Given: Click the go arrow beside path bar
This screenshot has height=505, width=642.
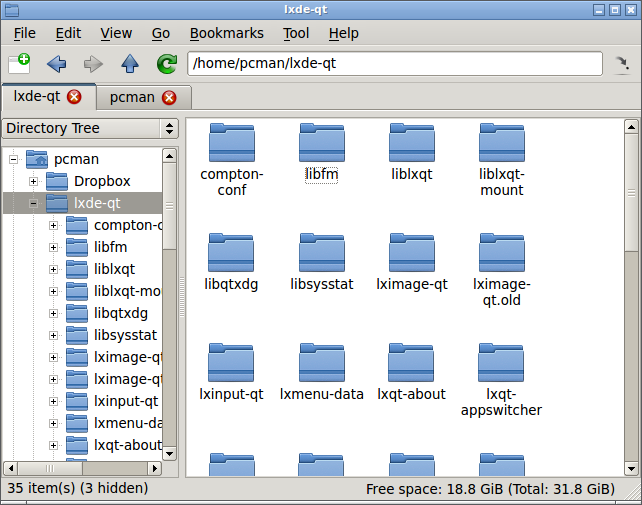Looking at the screenshot, I should tap(621, 64).
